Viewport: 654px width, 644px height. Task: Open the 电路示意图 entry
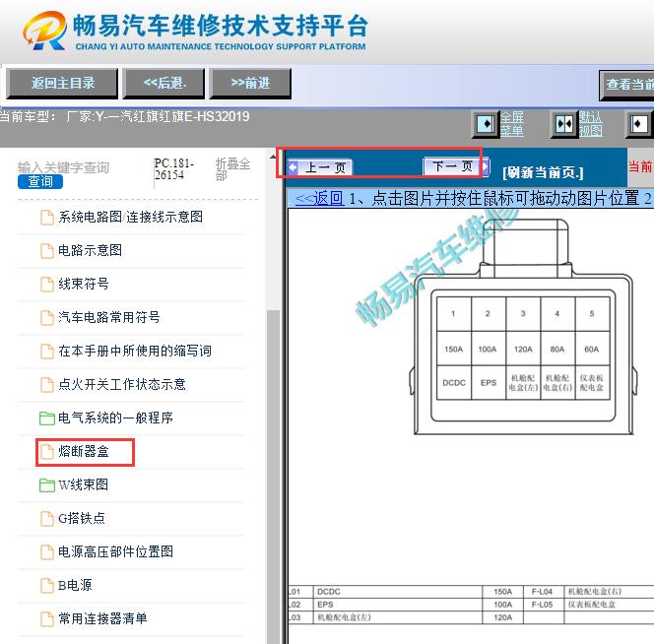(x=90, y=250)
